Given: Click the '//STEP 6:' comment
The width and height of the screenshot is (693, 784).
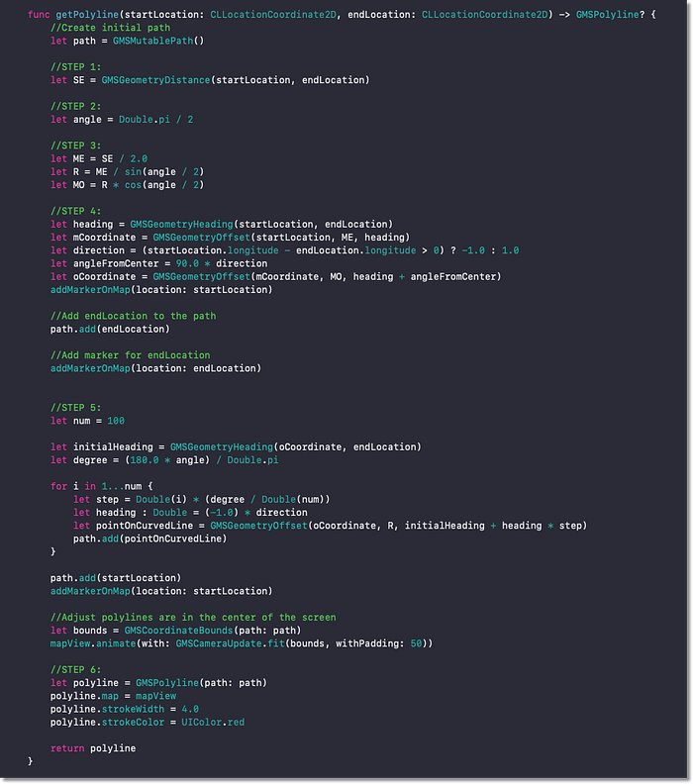Looking at the screenshot, I should coord(75,669).
